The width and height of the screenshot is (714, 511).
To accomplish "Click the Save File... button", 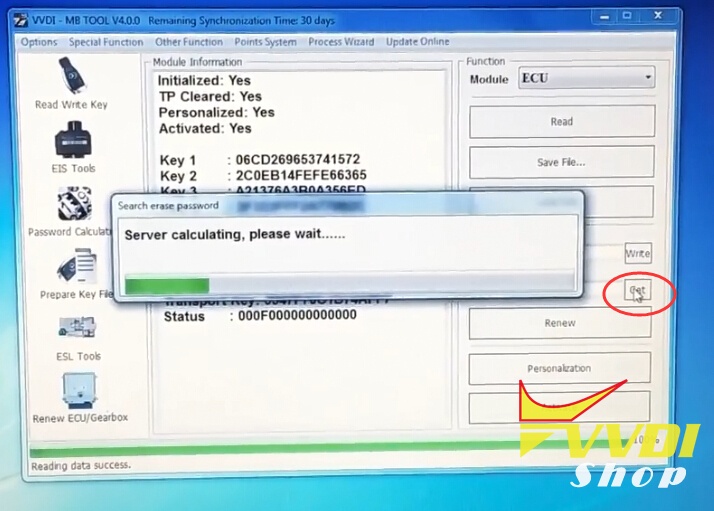I will (x=562, y=162).
